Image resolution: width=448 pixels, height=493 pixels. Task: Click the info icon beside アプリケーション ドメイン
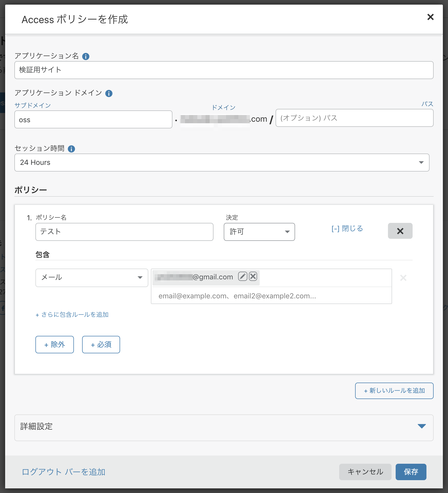109,93
